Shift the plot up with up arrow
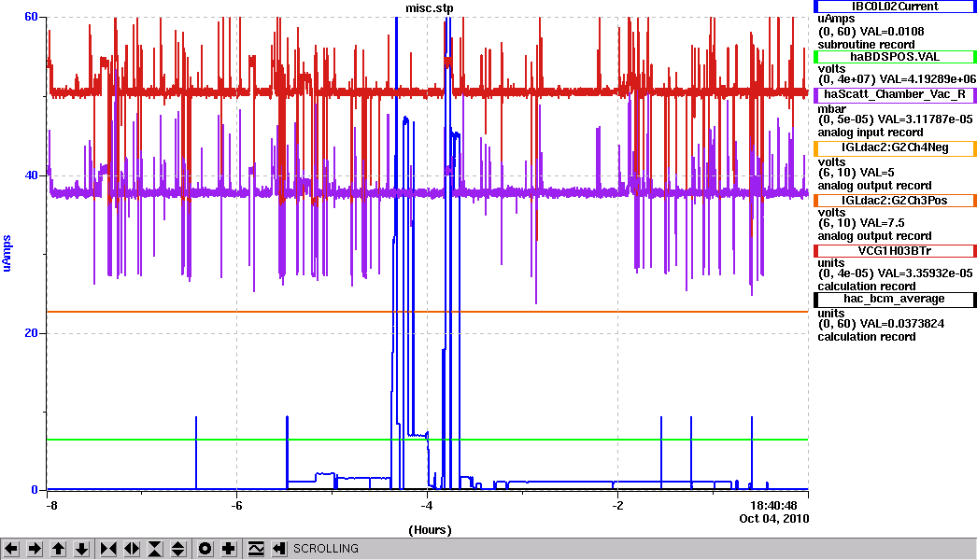The width and height of the screenshot is (977, 560). (x=59, y=549)
